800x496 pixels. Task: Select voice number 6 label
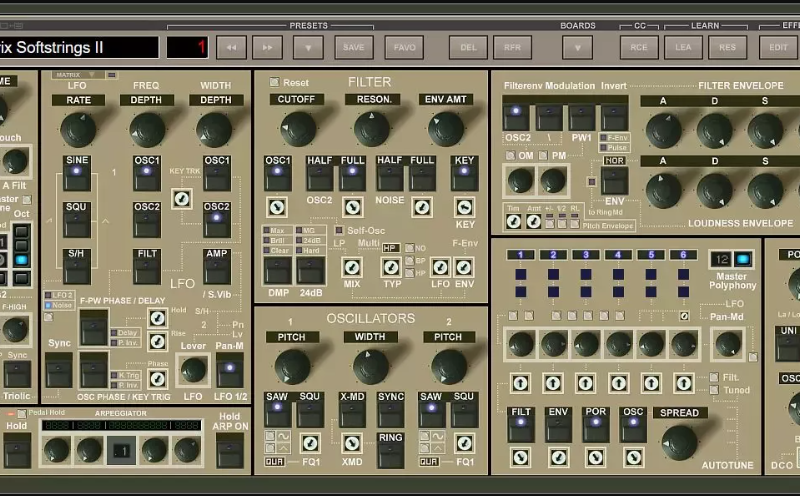[x=683, y=255]
